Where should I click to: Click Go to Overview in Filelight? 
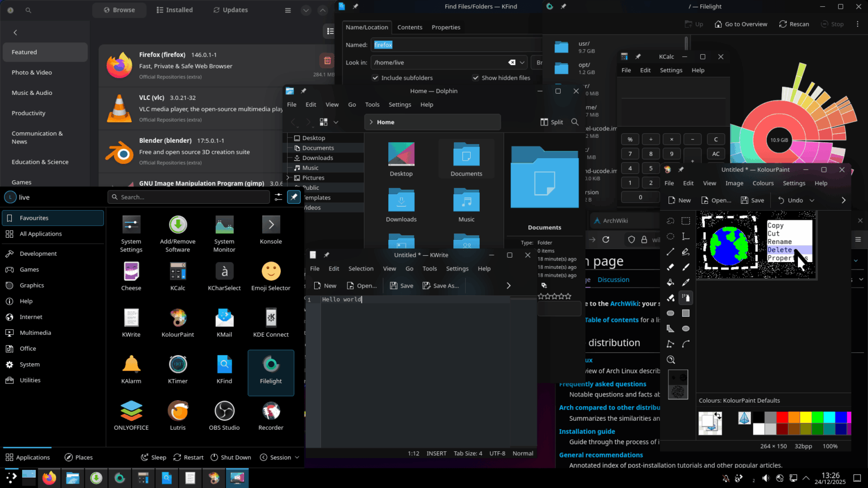click(741, 24)
